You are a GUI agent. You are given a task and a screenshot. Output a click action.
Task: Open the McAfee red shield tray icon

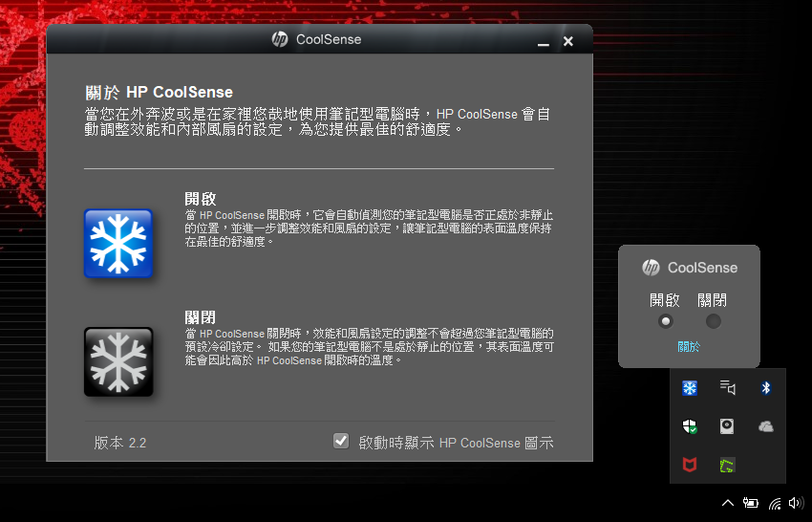click(x=690, y=465)
